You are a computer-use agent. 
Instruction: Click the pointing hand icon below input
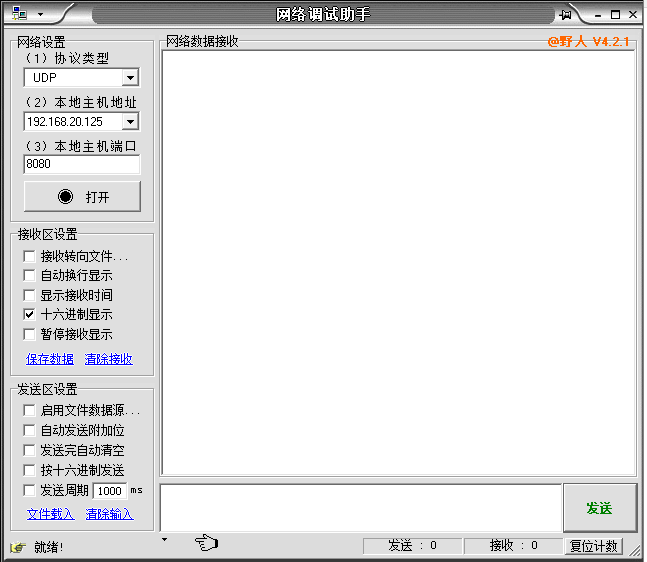pos(206,543)
